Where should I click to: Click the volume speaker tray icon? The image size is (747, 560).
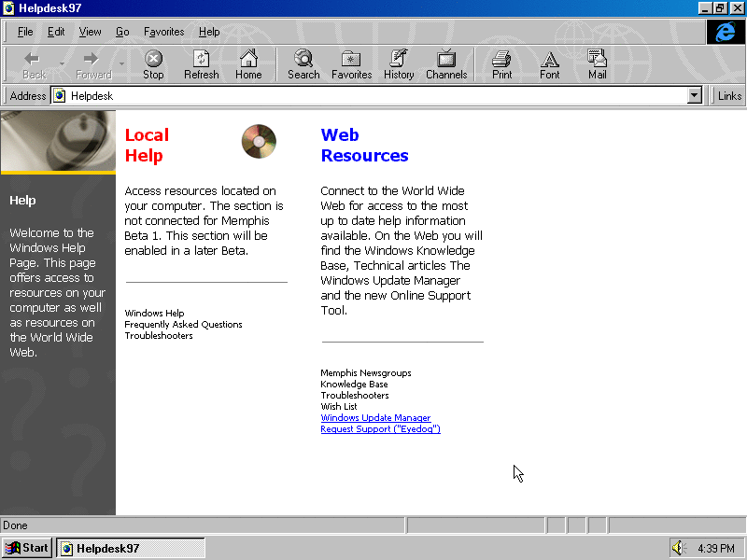(679, 548)
